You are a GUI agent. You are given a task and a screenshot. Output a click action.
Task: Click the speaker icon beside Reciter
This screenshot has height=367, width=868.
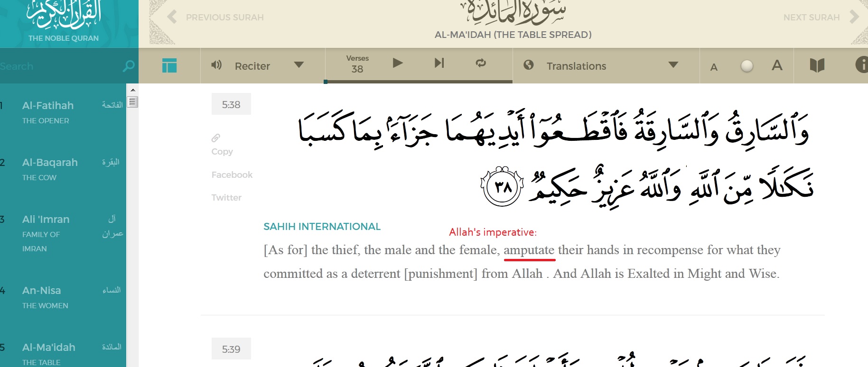(x=216, y=65)
